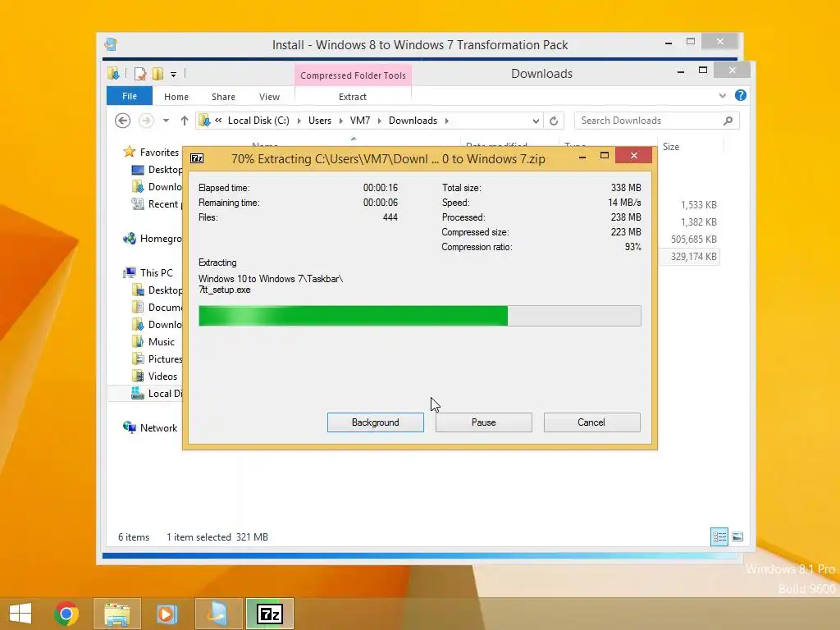Select Compressed Folder Tools contextual tab
Image resolution: width=840 pixels, height=630 pixels.
tap(353, 75)
